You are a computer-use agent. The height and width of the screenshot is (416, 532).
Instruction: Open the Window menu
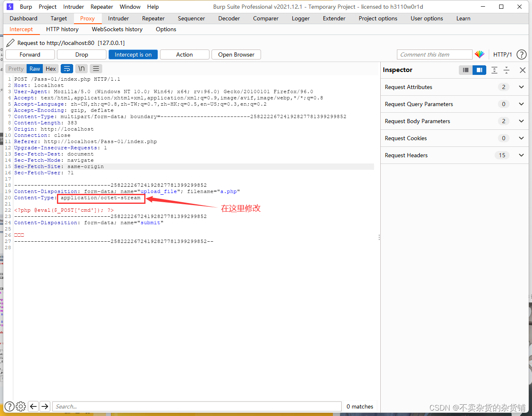pos(130,7)
